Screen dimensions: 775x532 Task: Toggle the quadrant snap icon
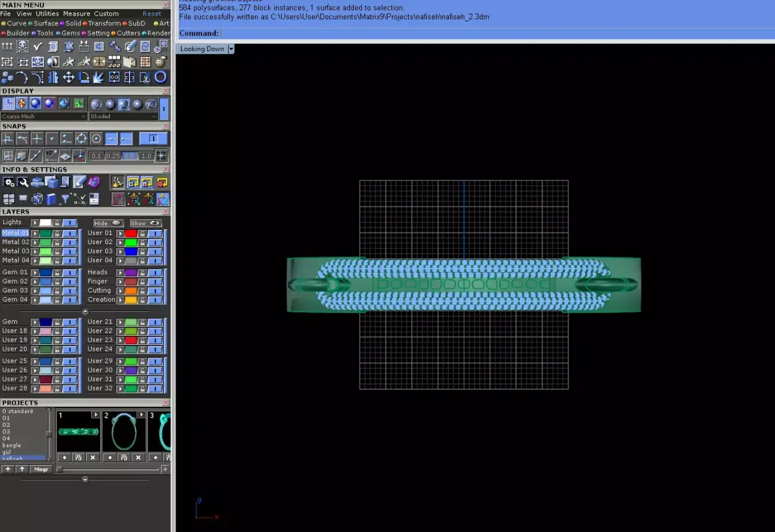click(x=81, y=139)
